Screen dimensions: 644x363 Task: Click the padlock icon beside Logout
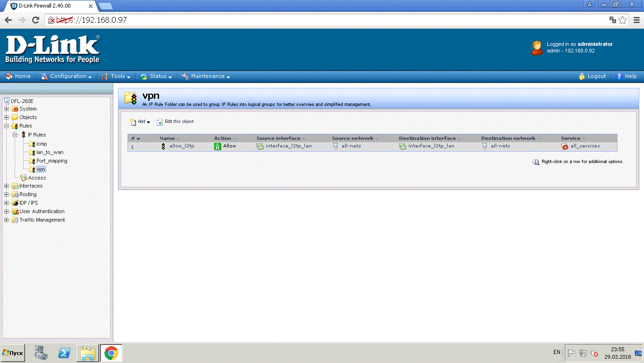pos(582,76)
